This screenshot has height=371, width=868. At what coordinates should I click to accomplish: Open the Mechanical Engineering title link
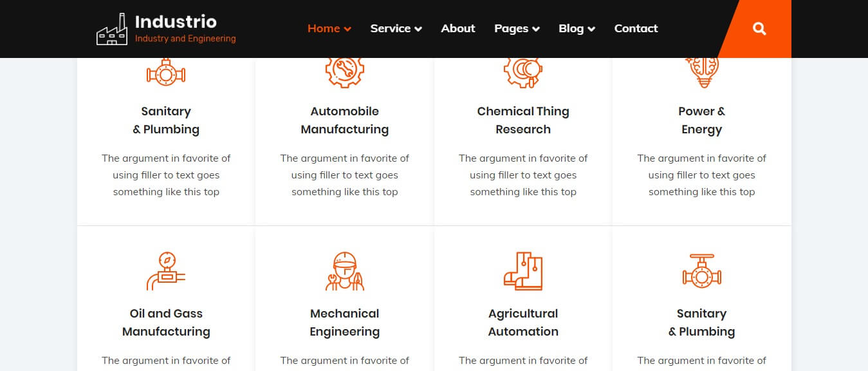coord(345,323)
